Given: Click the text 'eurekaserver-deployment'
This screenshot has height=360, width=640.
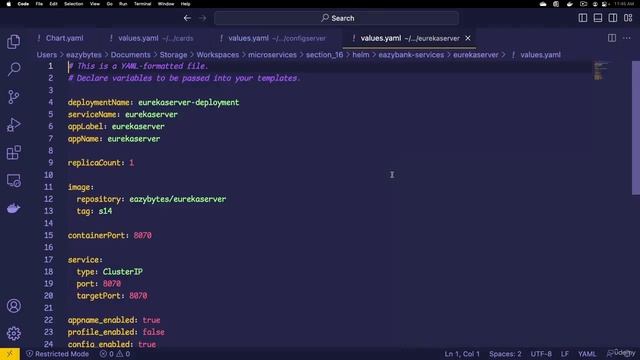Looking at the screenshot, I should tap(189, 102).
